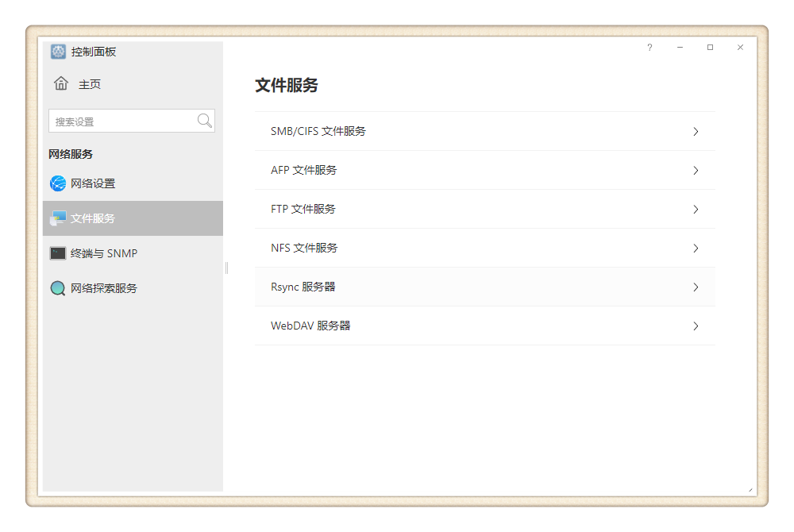Expand the Rsync 服务器 chevron

(696, 287)
